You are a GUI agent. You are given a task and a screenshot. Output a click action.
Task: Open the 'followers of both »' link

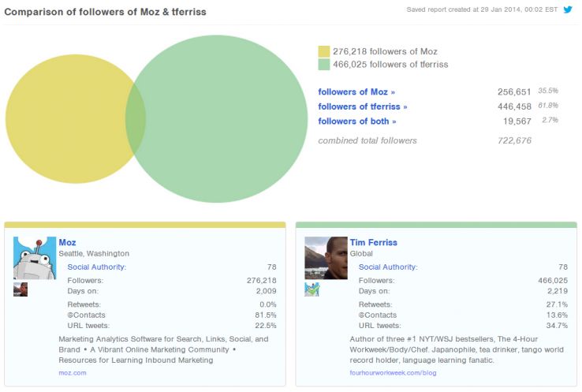[x=357, y=121]
